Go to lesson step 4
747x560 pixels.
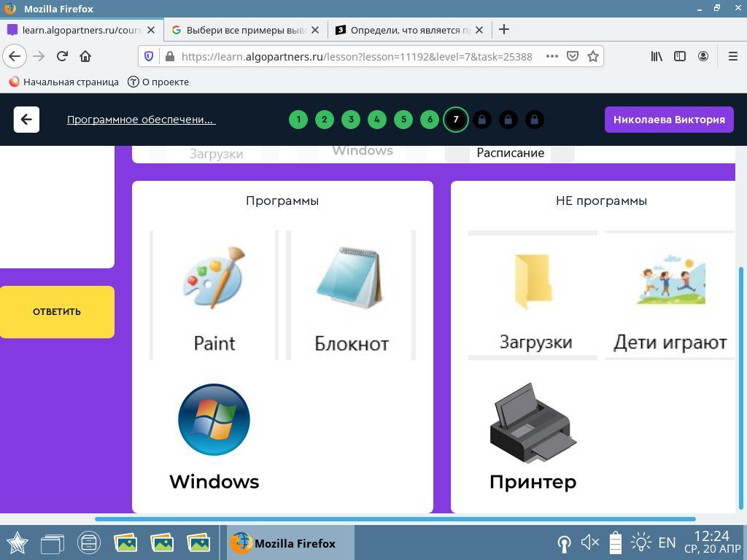(x=377, y=120)
